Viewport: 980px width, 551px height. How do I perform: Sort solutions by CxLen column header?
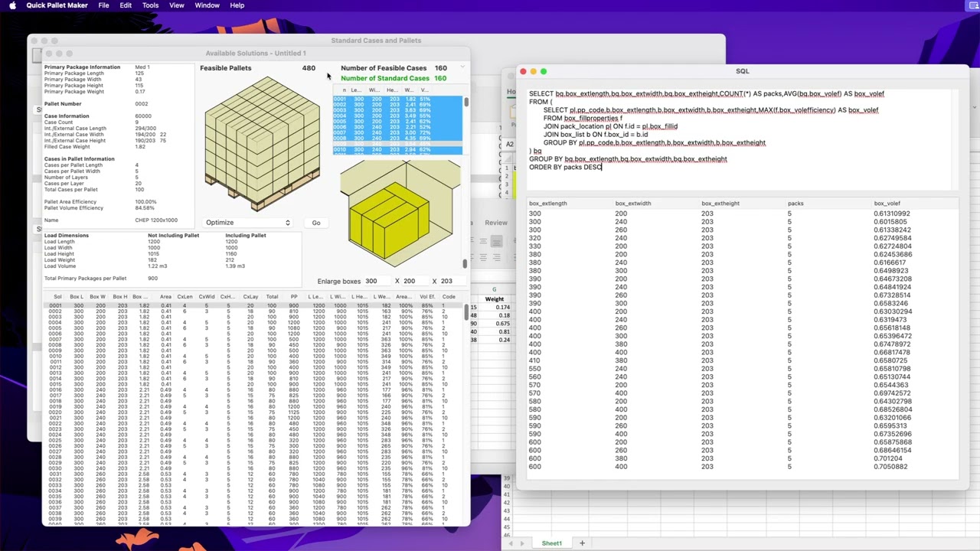tap(185, 297)
